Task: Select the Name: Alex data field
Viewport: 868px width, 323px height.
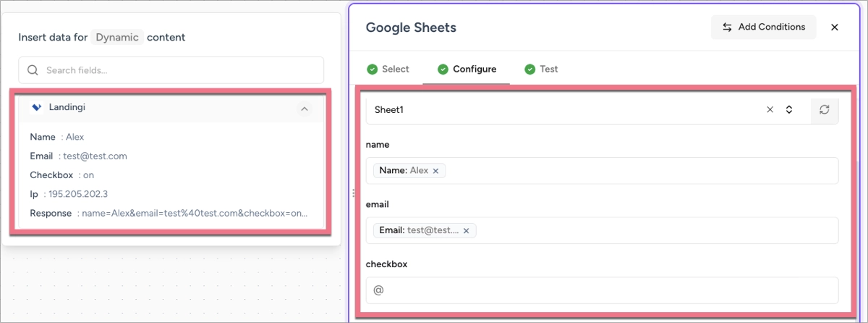Action: click(x=58, y=137)
